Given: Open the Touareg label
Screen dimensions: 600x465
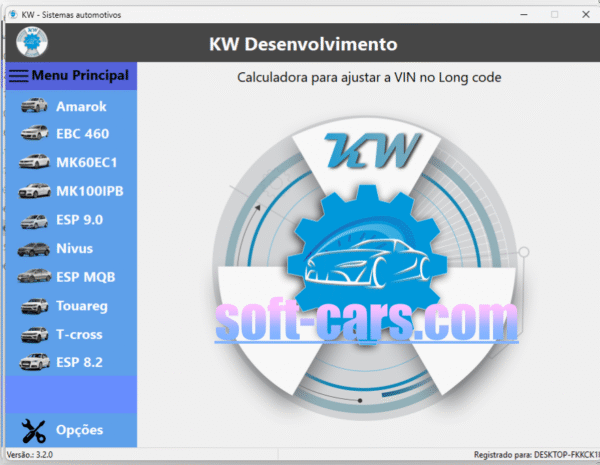Looking at the screenshot, I should 82,306.
